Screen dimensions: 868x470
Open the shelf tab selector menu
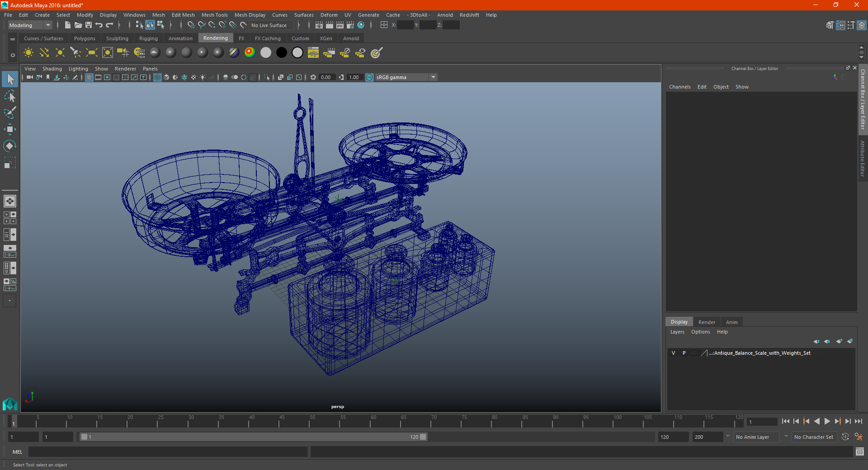[x=13, y=39]
